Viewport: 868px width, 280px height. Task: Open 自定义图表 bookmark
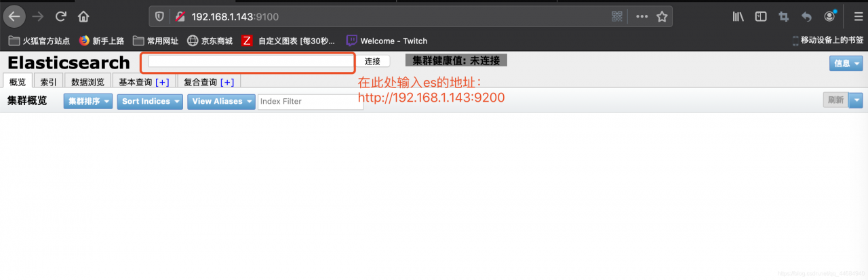tap(288, 41)
